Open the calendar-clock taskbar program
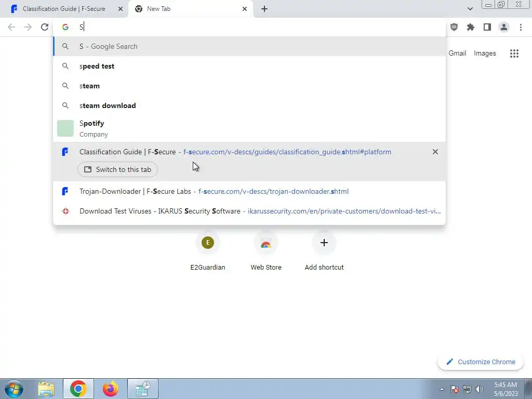 [143, 389]
